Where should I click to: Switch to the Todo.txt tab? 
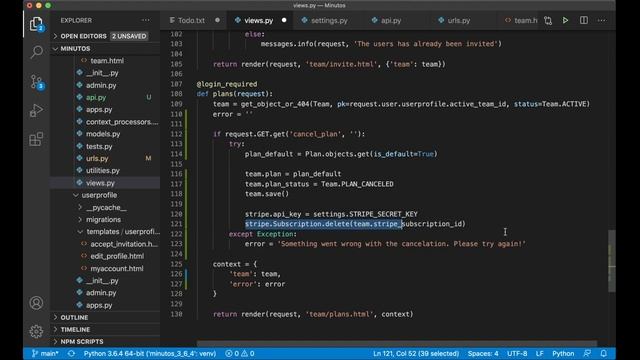point(194,20)
